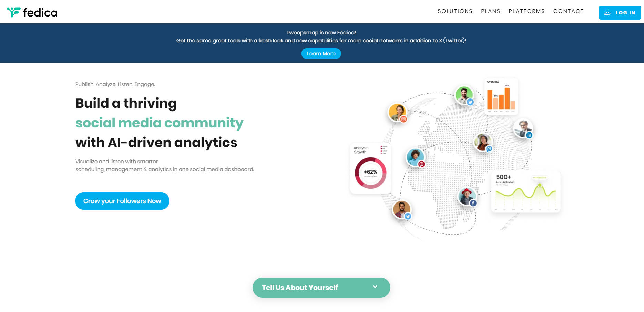Click the LinkedIn badge on the avatar

click(x=529, y=135)
